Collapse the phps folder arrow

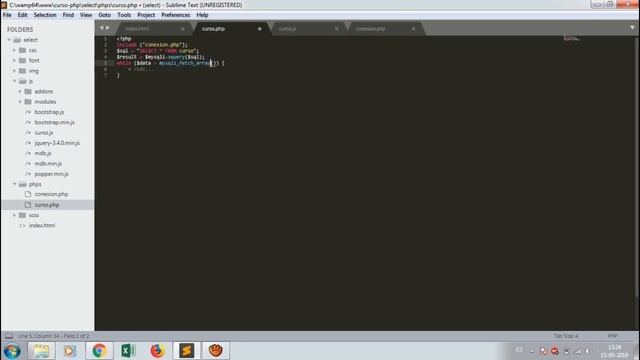[x=14, y=184]
